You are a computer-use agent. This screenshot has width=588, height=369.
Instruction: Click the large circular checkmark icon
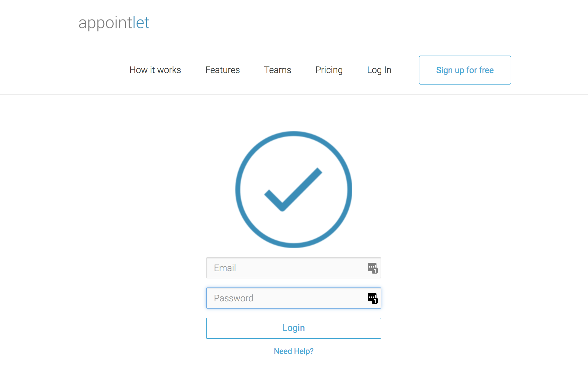point(294,190)
